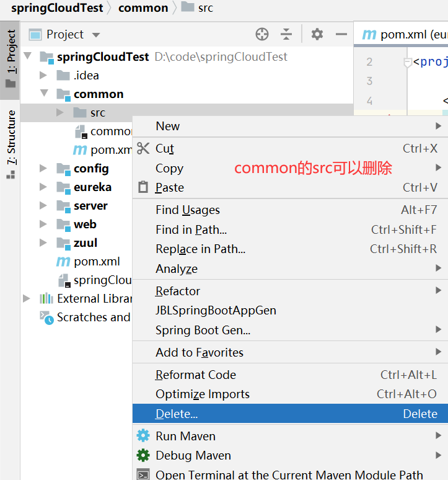Expand the config module
This screenshot has height=480, width=448.
(x=43, y=168)
